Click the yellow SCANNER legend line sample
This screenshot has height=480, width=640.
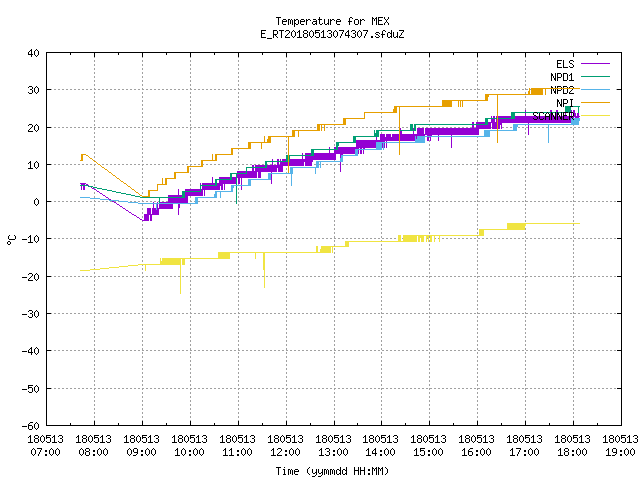click(595, 116)
